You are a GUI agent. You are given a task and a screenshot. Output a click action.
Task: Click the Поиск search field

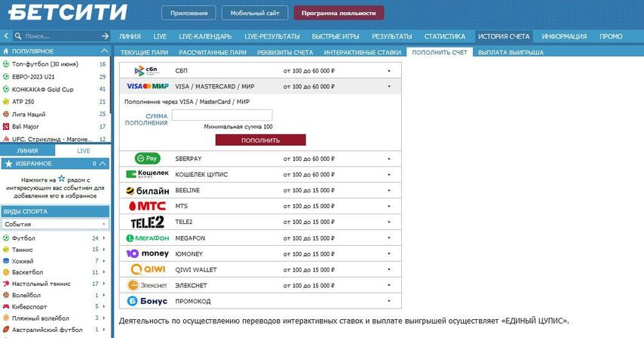point(62,36)
